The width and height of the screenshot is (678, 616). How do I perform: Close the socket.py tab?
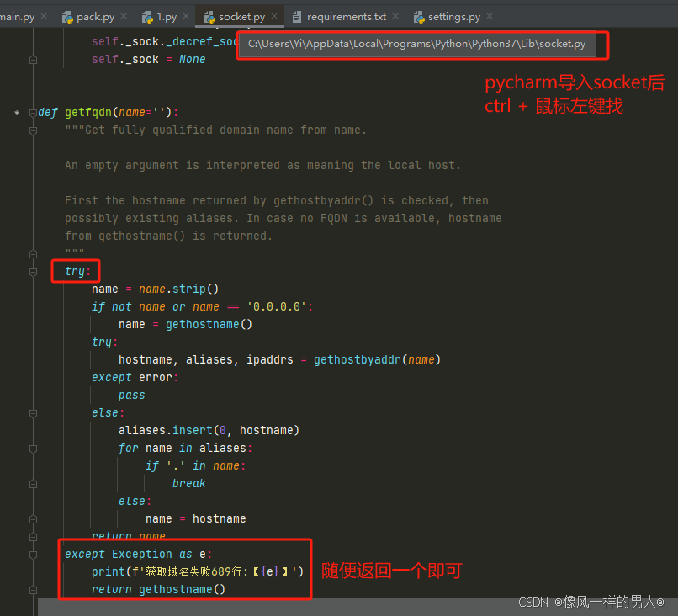coord(274,17)
